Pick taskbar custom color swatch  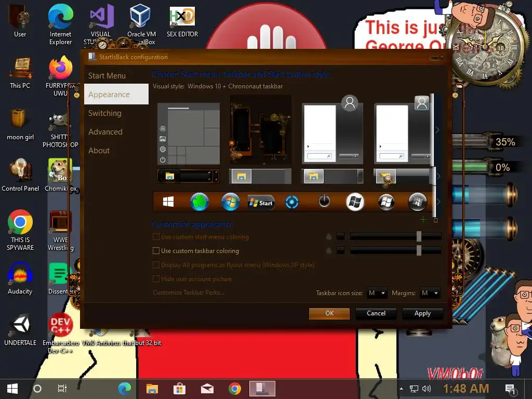[x=340, y=250]
